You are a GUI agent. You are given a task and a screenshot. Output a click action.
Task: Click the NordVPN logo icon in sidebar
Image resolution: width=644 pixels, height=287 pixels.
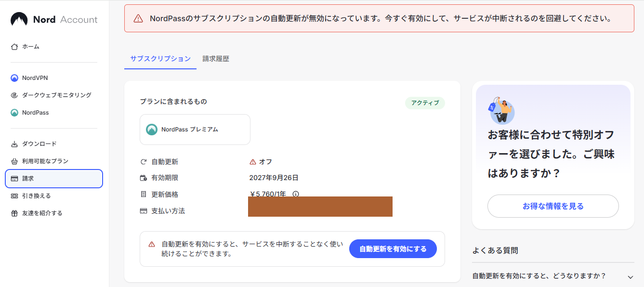coord(14,78)
